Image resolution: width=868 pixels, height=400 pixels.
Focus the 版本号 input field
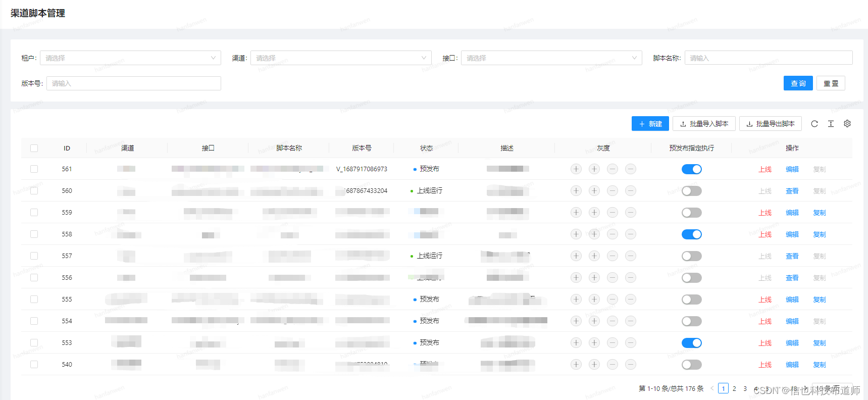point(134,83)
